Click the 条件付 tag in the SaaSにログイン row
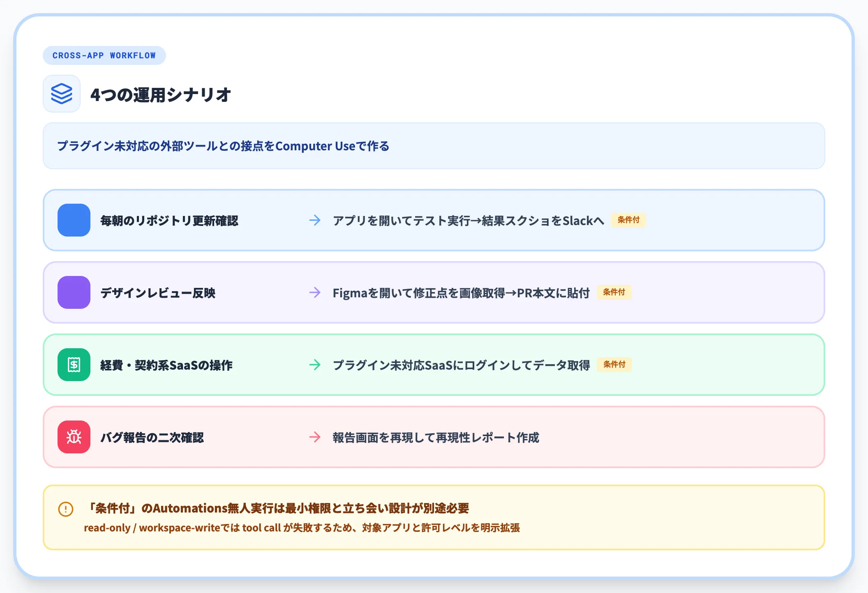The width and height of the screenshot is (868, 593). [614, 365]
